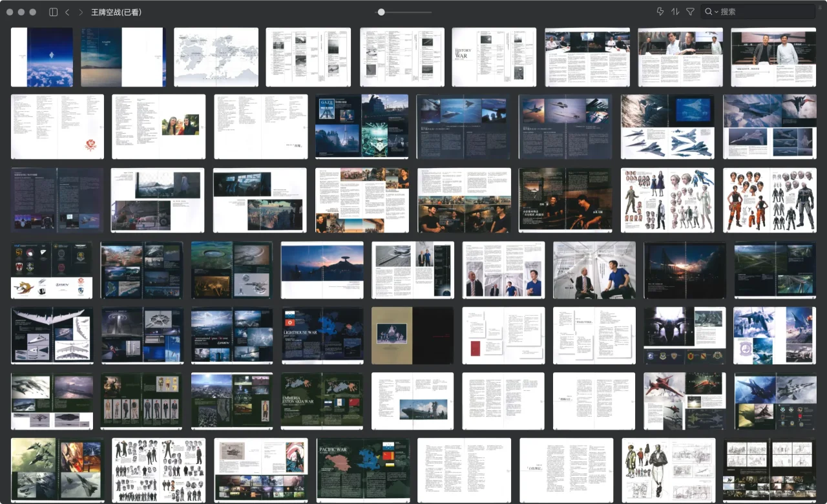The height and width of the screenshot is (504, 827).
Task: Open the blue sky cover thumbnail
Action: pos(42,57)
